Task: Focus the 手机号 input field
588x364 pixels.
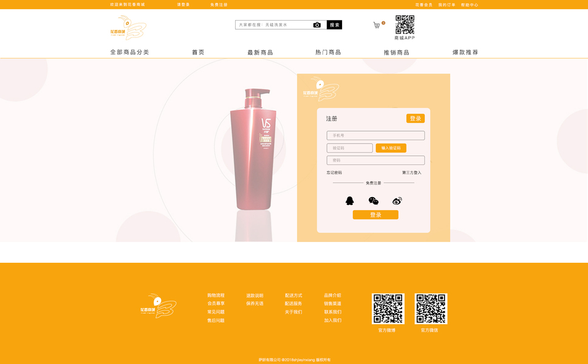Action: tap(375, 135)
